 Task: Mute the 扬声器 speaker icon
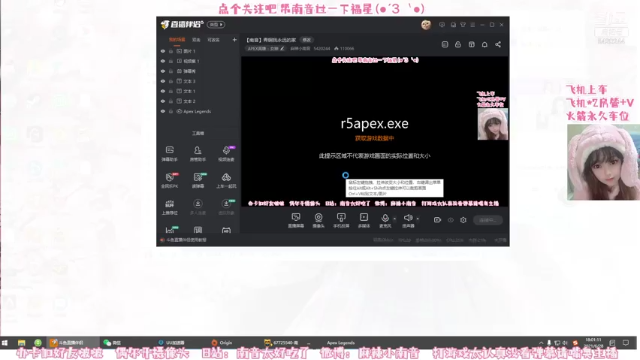coord(408,218)
